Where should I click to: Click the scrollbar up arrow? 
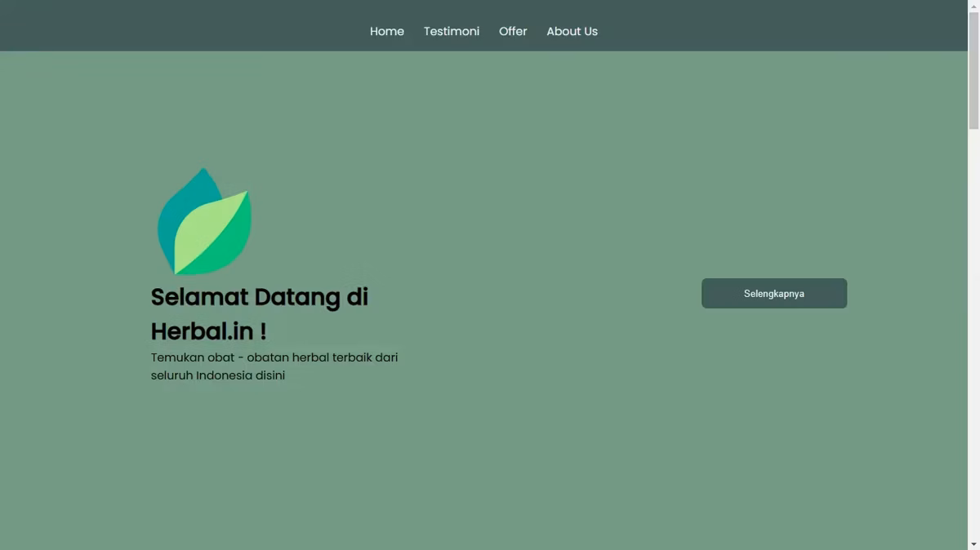pyautogui.click(x=973, y=6)
